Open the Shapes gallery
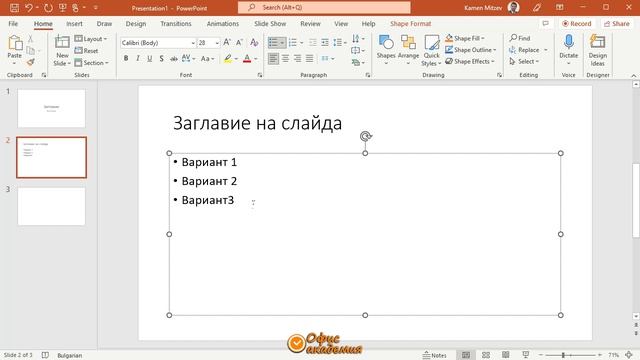The height and width of the screenshot is (360, 640). pyautogui.click(x=386, y=50)
